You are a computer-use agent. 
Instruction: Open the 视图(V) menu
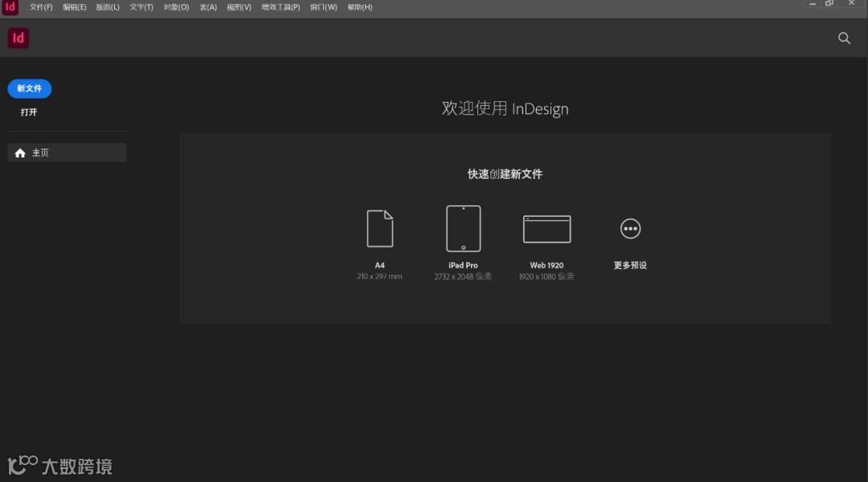(x=239, y=7)
